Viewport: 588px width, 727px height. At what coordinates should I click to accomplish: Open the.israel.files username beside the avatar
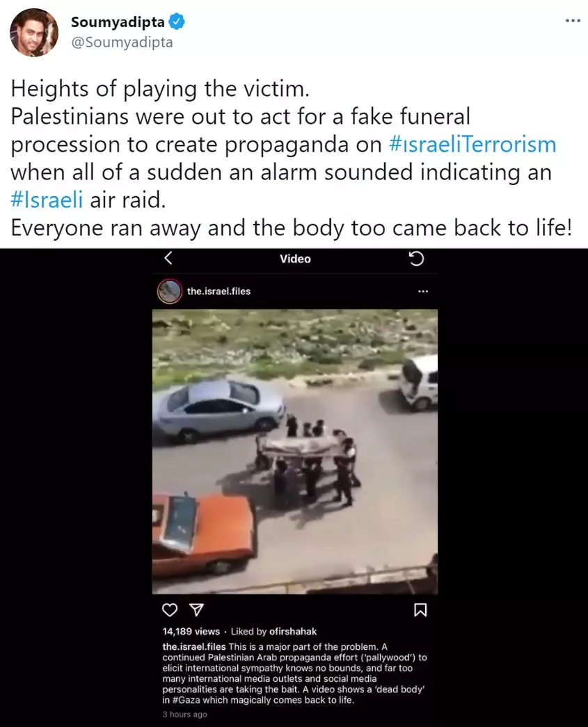pyautogui.click(x=219, y=291)
